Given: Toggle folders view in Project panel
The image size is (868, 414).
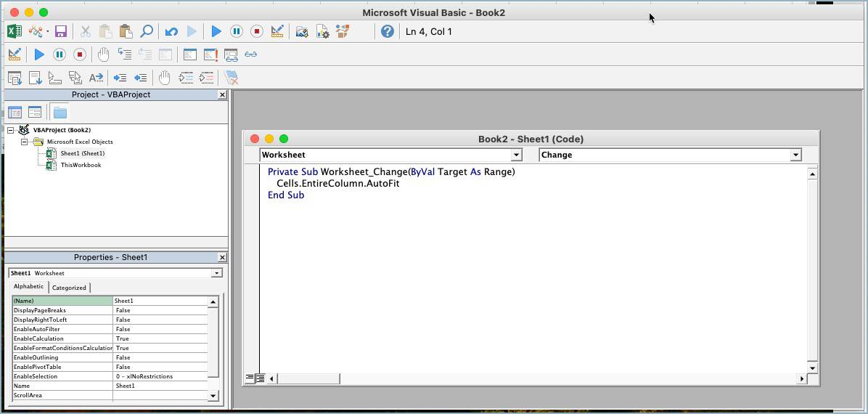Looking at the screenshot, I should pos(60,112).
